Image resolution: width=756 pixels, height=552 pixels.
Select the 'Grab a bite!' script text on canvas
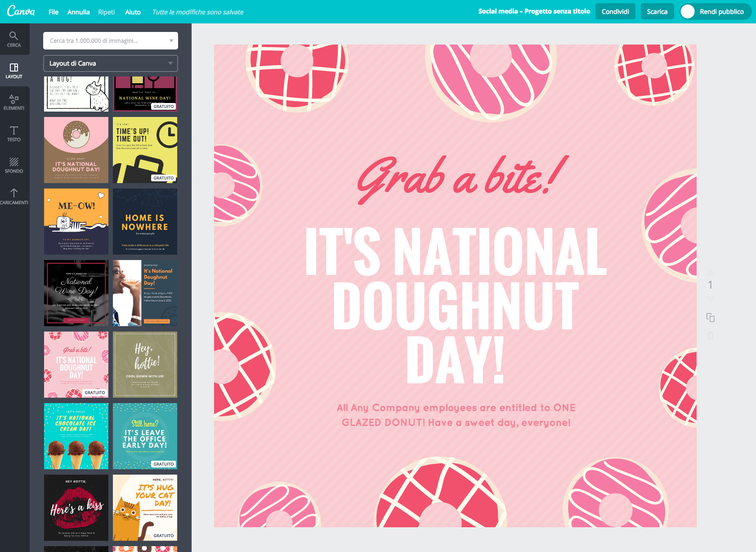463,180
